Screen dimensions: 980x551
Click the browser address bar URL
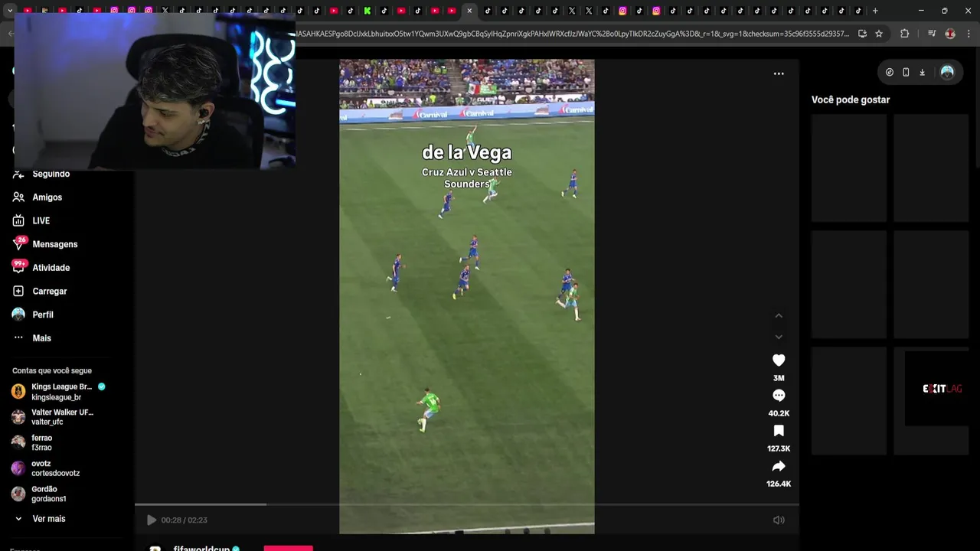[573, 34]
